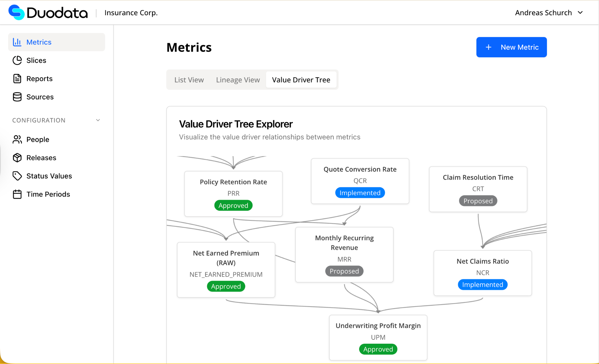This screenshot has width=599, height=364.
Task: Open People via the person icon
Action: [x=17, y=139]
